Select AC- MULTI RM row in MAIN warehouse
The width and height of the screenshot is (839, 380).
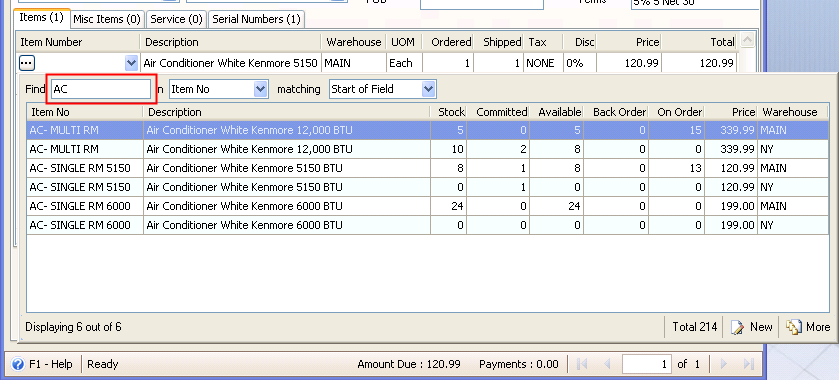[428, 130]
